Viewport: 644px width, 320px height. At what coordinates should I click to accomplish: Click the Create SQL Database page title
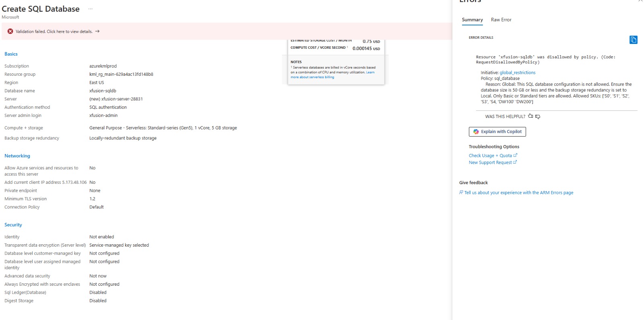point(41,9)
